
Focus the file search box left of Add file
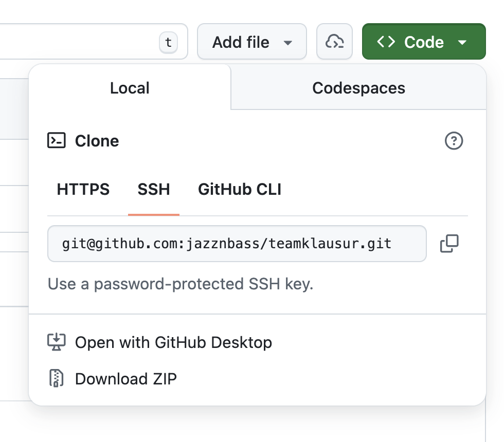(x=77, y=42)
